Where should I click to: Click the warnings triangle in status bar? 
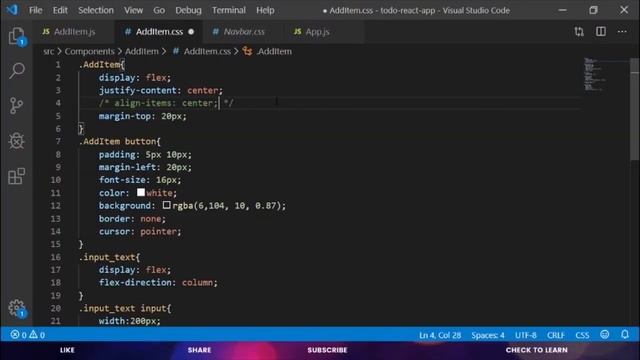[x=33, y=335]
